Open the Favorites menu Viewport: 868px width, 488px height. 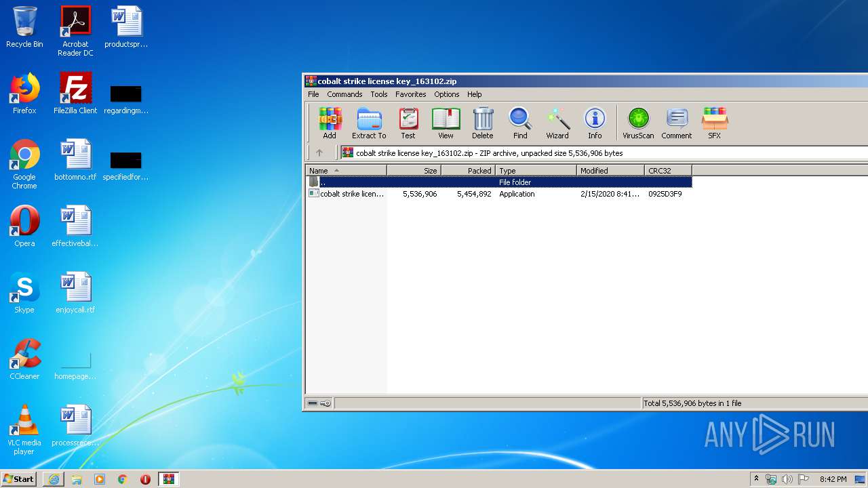411,94
